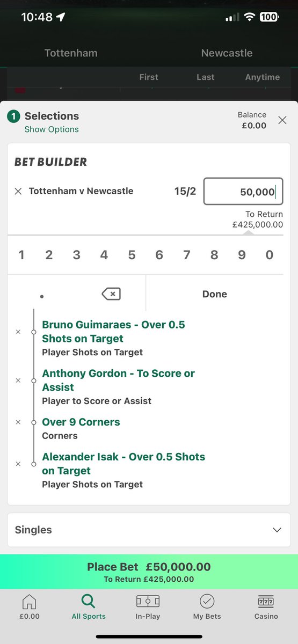Screen dimensions: 298x644
Task: Open the Casino slot machine icon
Action: (266, 601)
